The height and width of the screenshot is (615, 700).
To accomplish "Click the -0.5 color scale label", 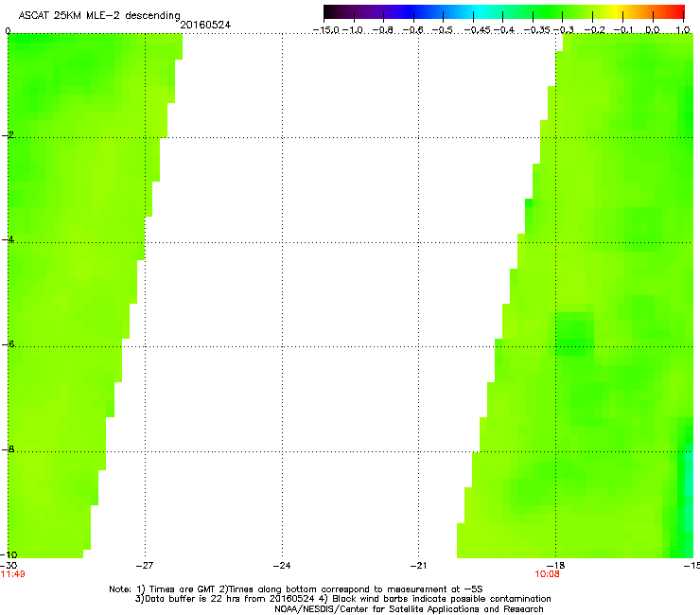I will (x=443, y=30).
